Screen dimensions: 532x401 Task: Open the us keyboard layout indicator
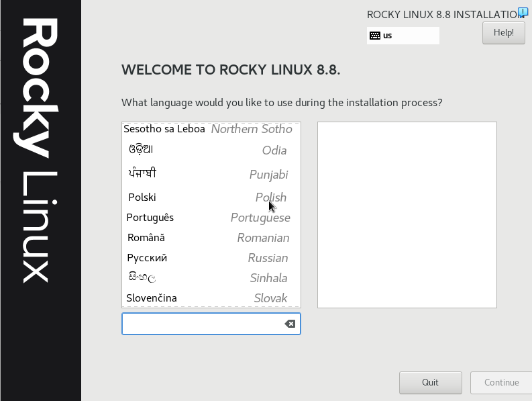tap(403, 36)
